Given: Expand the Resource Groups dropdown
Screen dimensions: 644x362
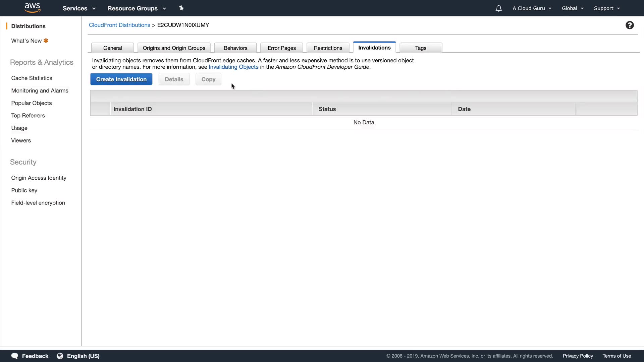Looking at the screenshot, I should pyautogui.click(x=137, y=8).
